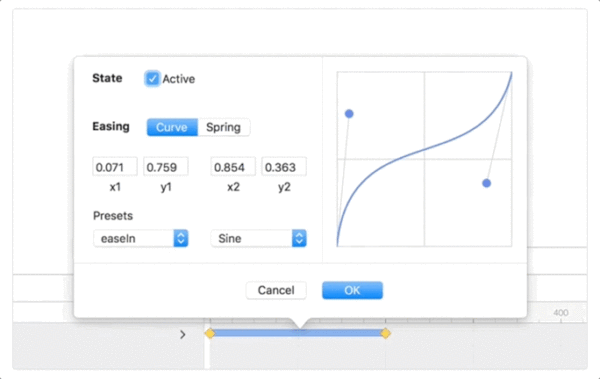
Task: Click the x2 value field
Action: pos(233,167)
